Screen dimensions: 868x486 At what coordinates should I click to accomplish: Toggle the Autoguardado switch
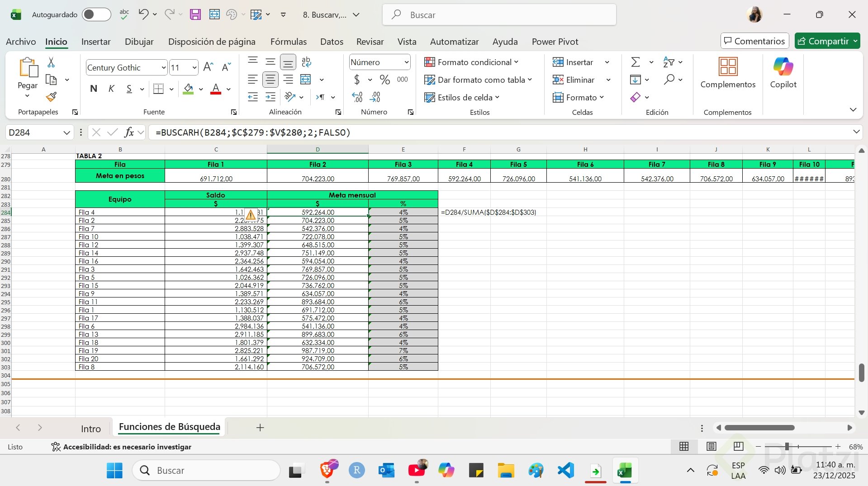pos(96,14)
